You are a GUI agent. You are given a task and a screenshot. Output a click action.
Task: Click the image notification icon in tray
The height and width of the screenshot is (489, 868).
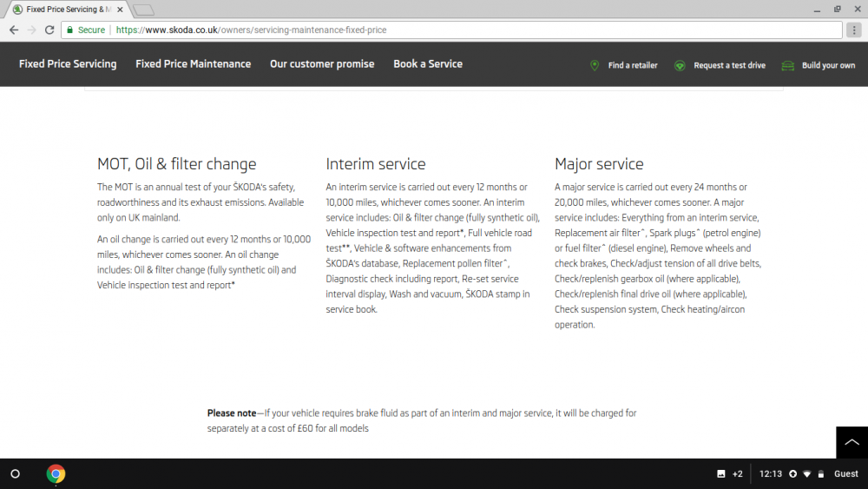pyautogui.click(x=720, y=474)
